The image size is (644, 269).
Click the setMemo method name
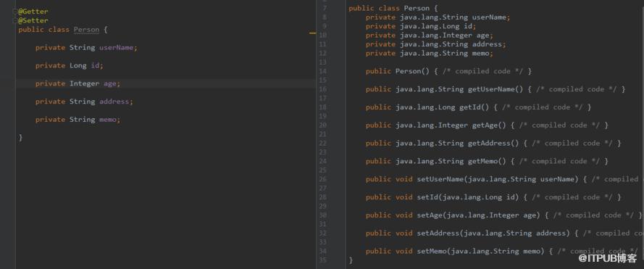pyautogui.click(x=432, y=252)
